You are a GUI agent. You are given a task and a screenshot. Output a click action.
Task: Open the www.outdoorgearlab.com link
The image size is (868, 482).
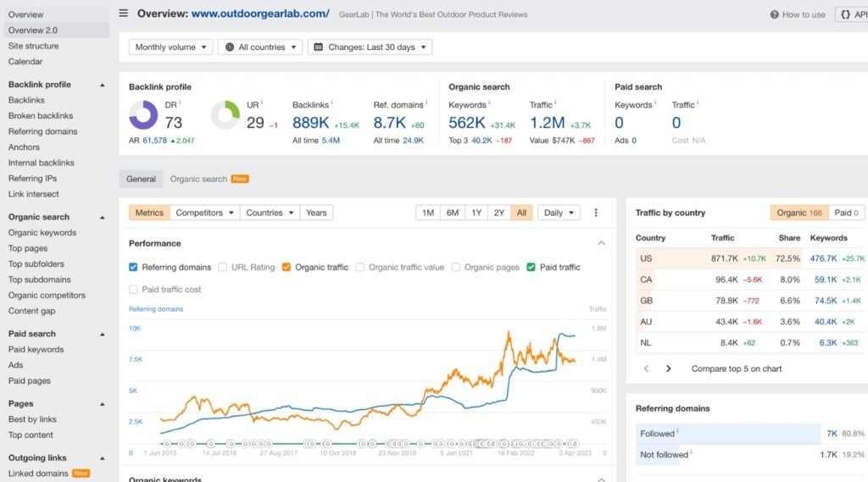click(x=260, y=14)
